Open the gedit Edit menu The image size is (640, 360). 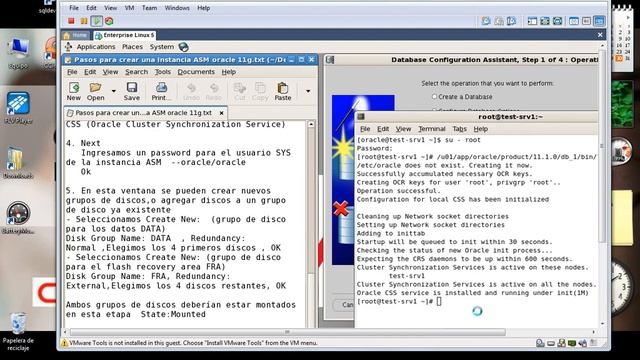[x=90, y=72]
